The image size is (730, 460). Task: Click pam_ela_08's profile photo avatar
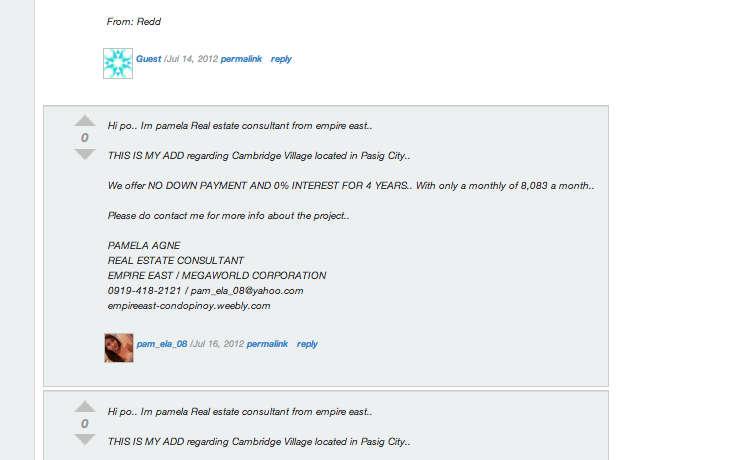click(119, 348)
